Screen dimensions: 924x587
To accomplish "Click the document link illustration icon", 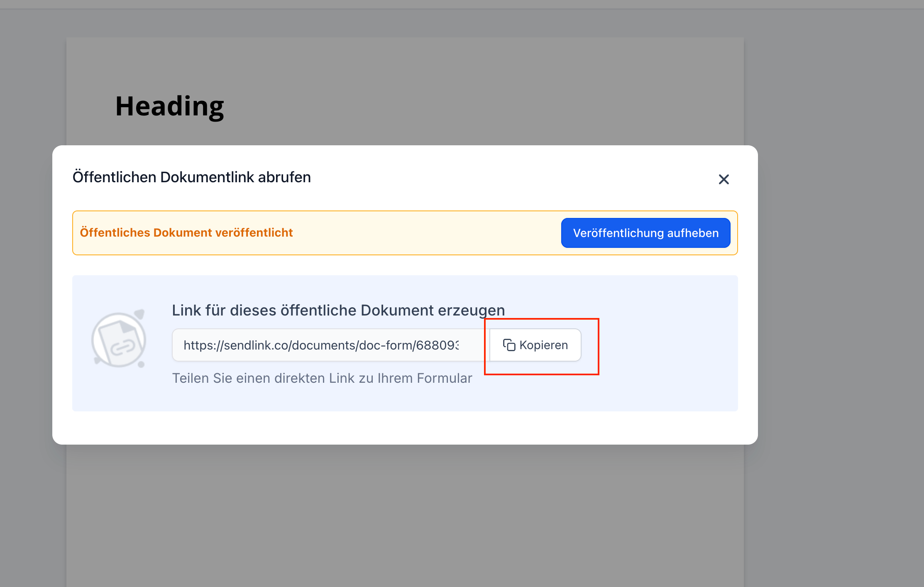I will 119,340.
